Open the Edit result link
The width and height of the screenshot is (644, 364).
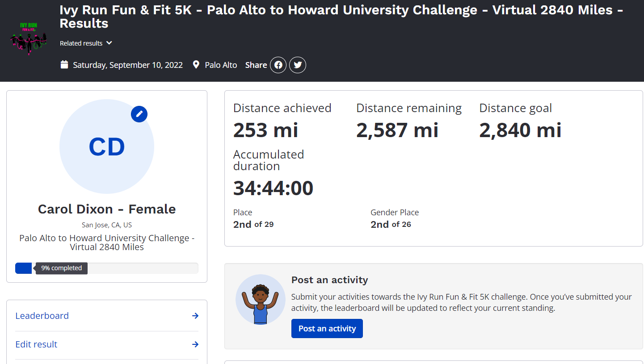[36, 344]
